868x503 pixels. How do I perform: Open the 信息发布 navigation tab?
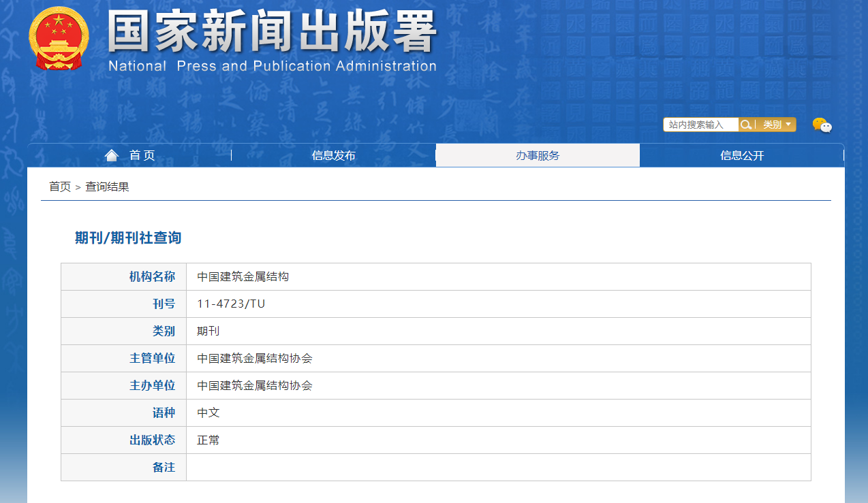coord(333,156)
